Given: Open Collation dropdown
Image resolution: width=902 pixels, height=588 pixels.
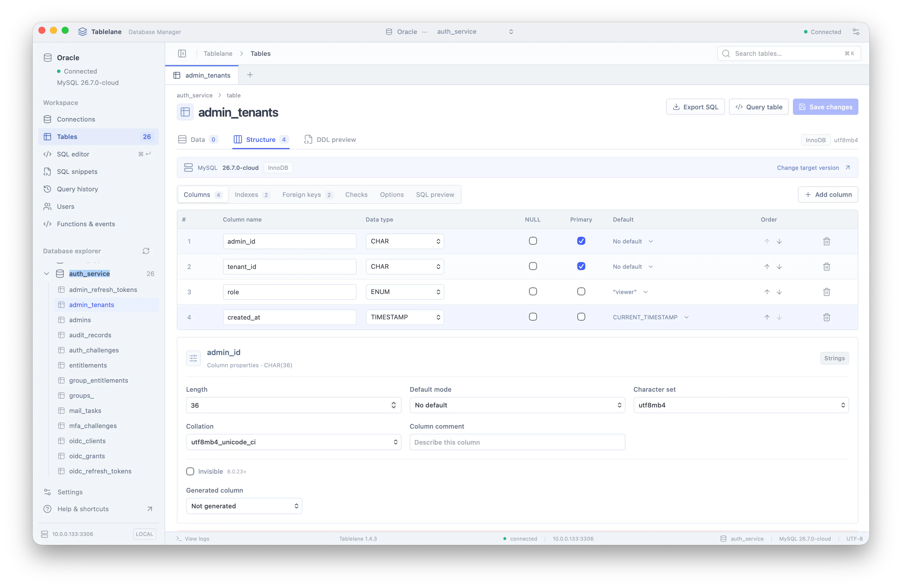Looking at the screenshot, I should (x=294, y=442).
